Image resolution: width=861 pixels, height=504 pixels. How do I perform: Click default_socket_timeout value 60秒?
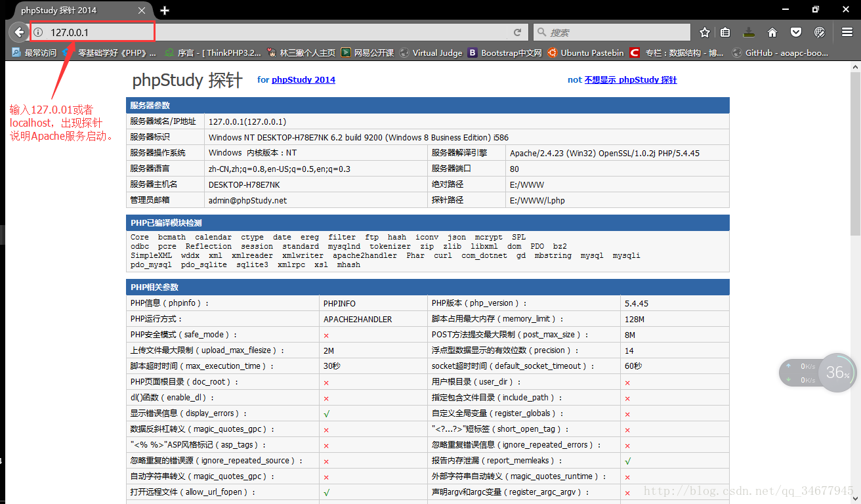click(633, 366)
